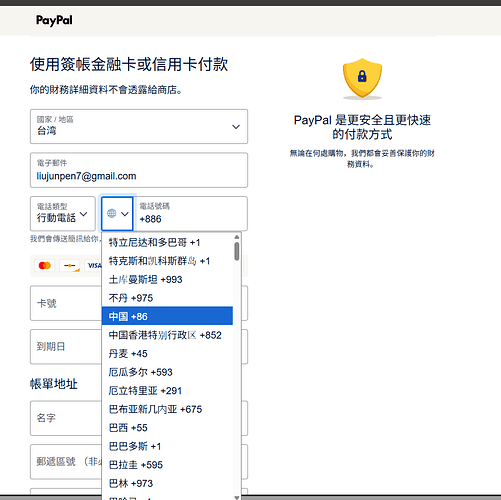Click the PayPal 是更安全且更快速的付款方式 text
The height and width of the screenshot is (500, 501).
pyautogui.click(x=362, y=127)
